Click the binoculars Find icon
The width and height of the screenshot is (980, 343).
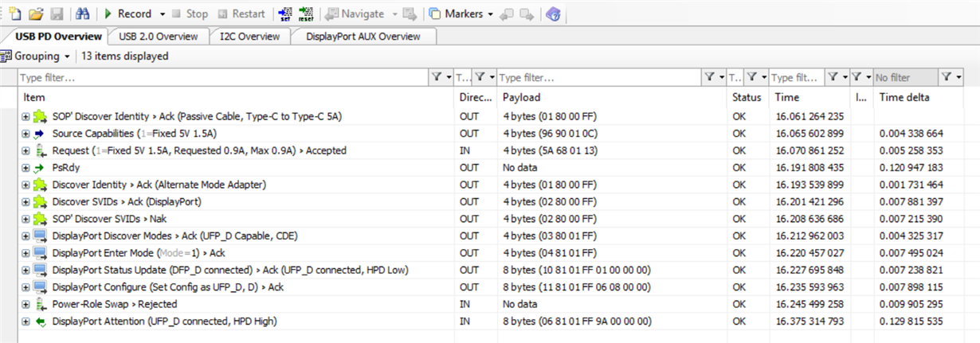pos(82,14)
